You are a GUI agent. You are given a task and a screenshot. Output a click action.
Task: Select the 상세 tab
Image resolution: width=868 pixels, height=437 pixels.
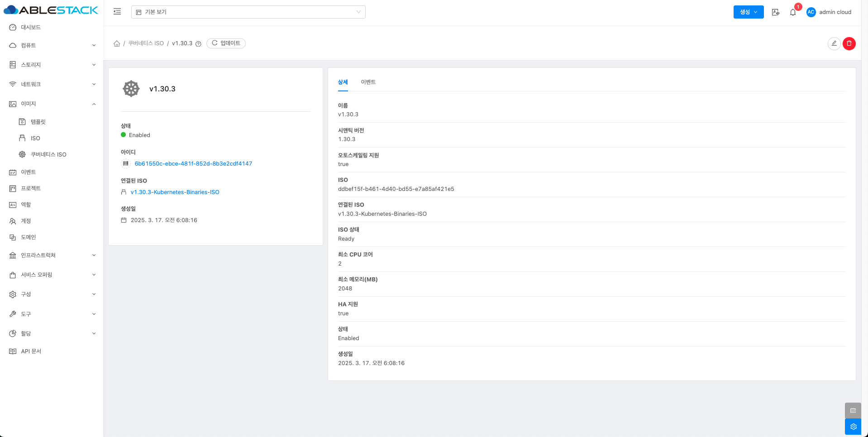tap(343, 82)
